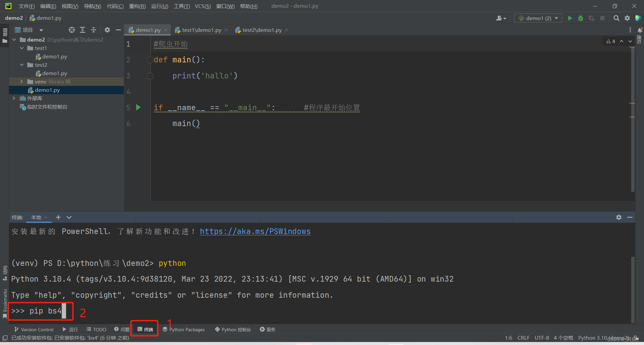The height and width of the screenshot is (345, 644).
Task: Open Search Everywhere magnifier icon
Action: coord(616,18)
